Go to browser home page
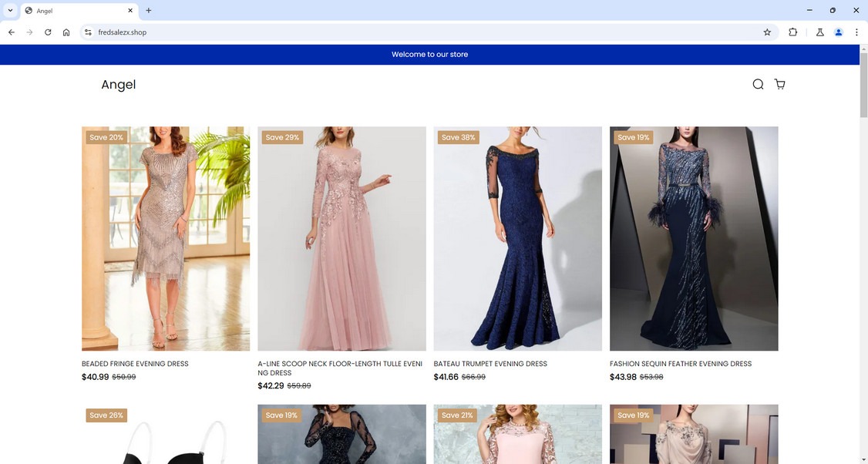Image resolution: width=868 pixels, height=464 pixels. pos(66,32)
